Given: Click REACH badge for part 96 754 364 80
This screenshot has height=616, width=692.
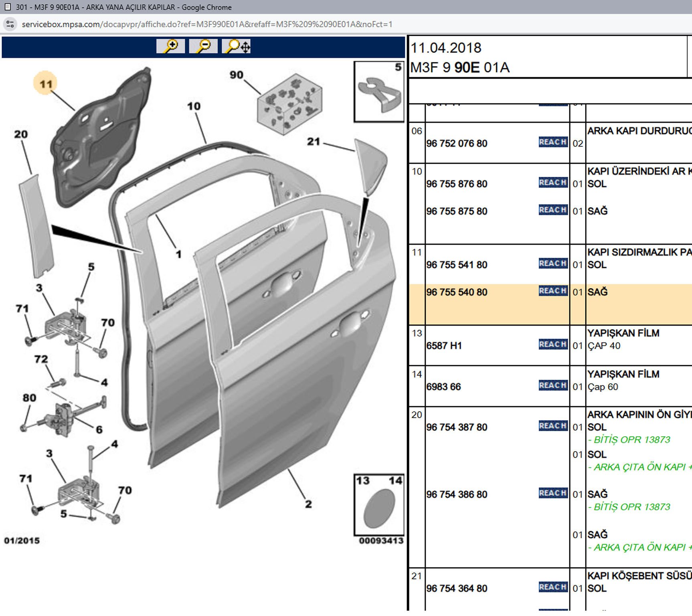Looking at the screenshot, I should click(552, 587).
